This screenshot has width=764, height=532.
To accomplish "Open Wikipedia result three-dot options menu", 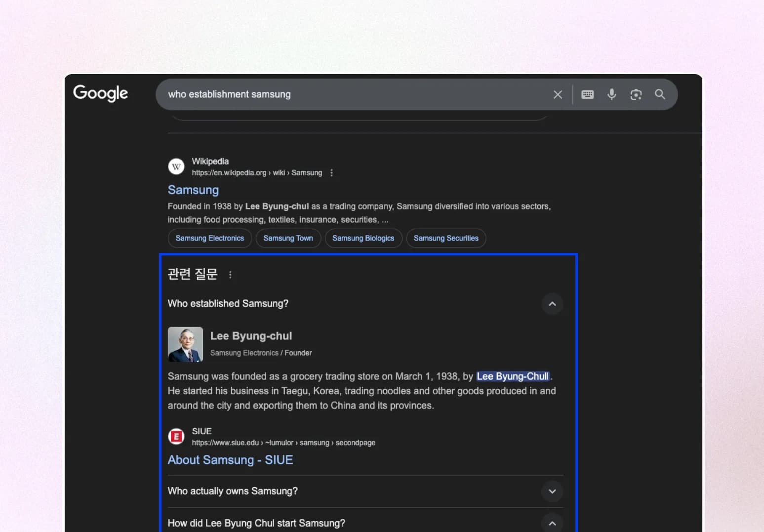I will point(331,173).
